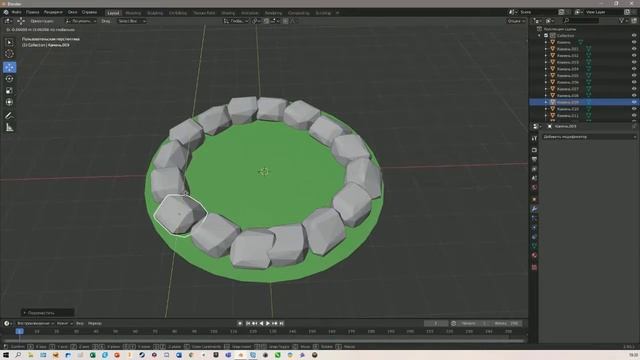
Task: Switch to the Modeling workspace tab
Action: (x=133, y=13)
